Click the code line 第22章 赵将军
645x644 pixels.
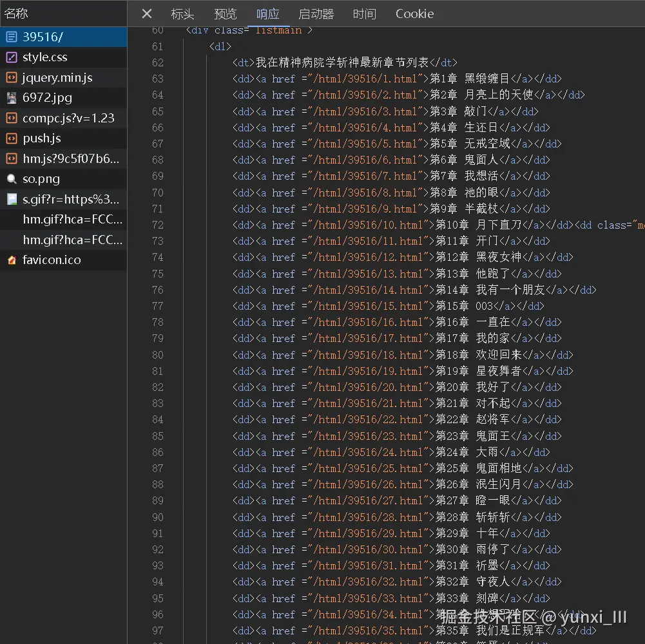click(x=397, y=419)
